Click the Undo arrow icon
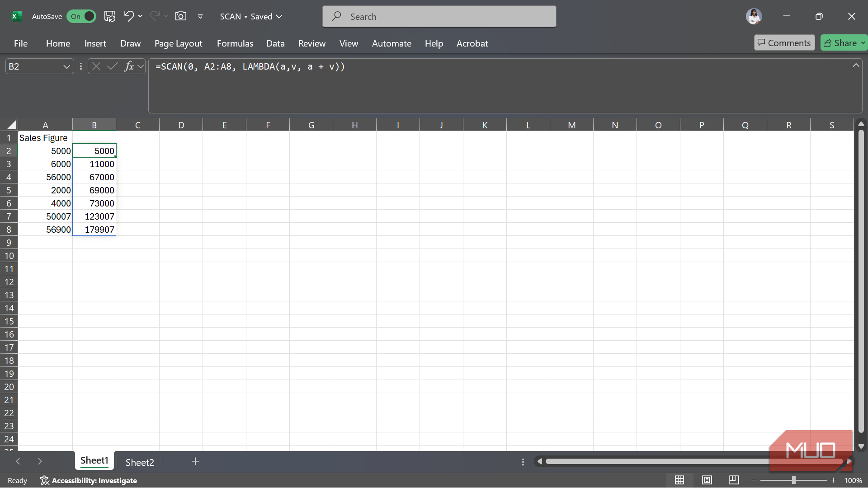Image resolution: width=868 pixels, height=488 pixels. (129, 16)
